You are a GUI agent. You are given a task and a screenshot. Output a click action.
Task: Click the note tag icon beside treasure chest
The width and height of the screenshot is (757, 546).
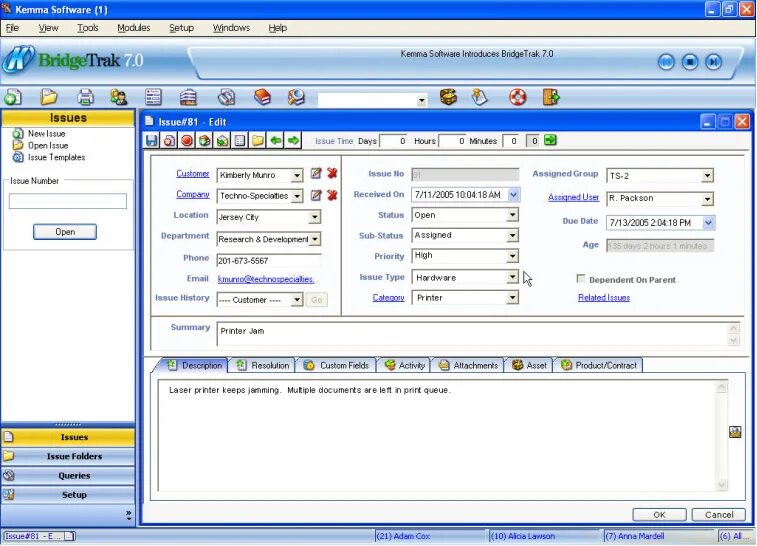[479, 98]
